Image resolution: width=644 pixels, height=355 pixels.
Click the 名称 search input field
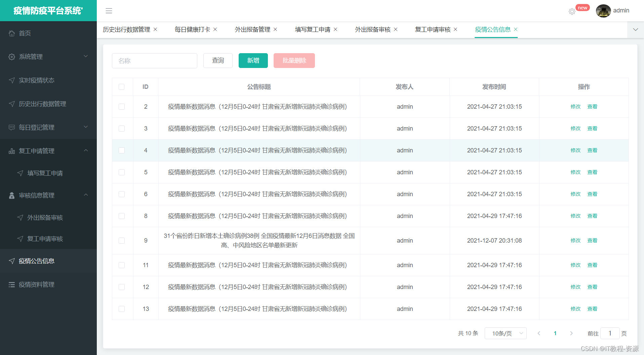(x=154, y=61)
